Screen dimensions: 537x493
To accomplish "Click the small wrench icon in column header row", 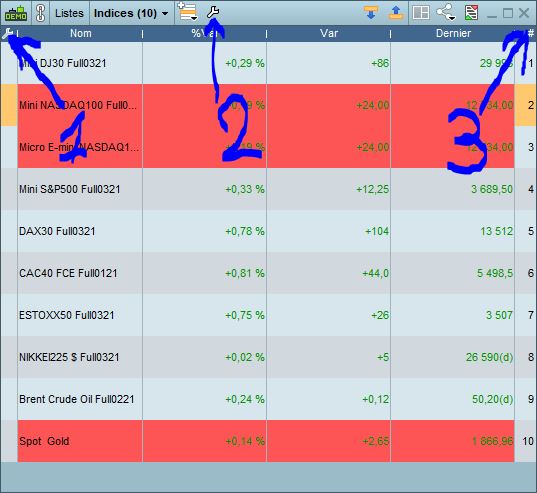I will click(8, 34).
